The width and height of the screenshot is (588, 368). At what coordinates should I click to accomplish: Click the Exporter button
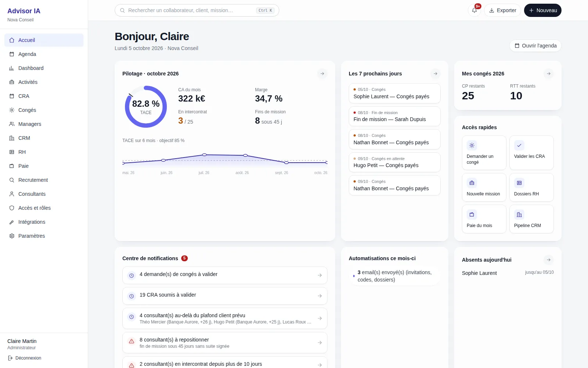pyautogui.click(x=502, y=10)
